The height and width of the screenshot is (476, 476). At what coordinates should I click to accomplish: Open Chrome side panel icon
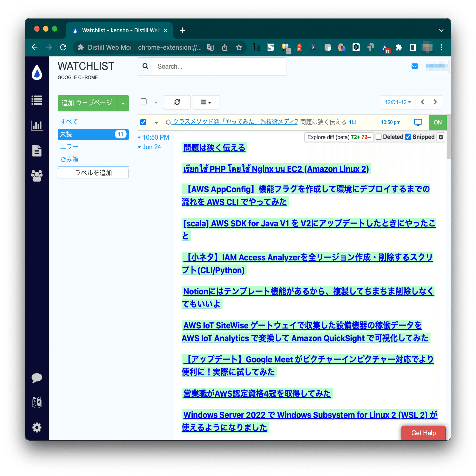(x=413, y=47)
